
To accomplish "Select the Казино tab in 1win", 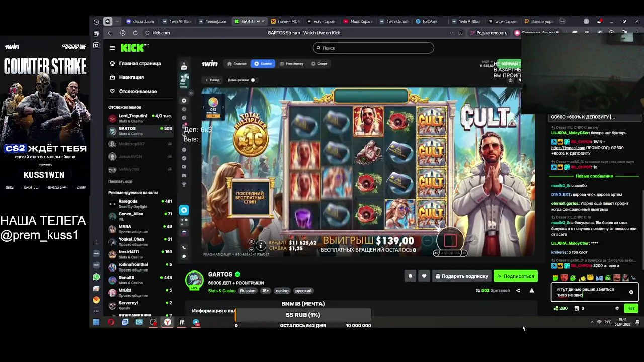I will (x=263, y=64).
